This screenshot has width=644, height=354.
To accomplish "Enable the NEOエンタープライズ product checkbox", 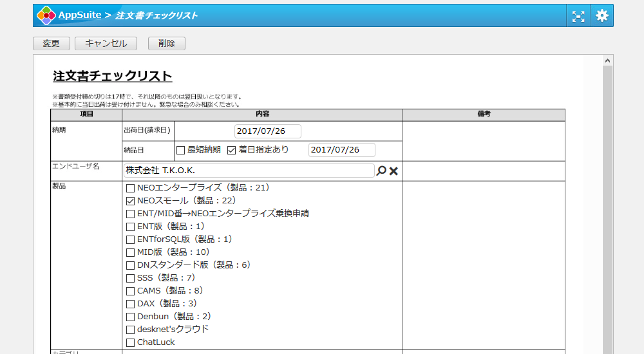I will pos(131,188).
